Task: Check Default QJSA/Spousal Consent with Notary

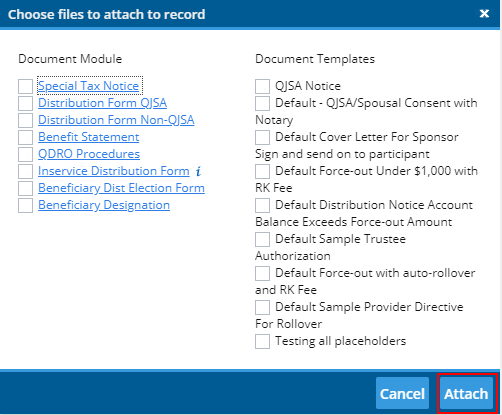Action: coord(262,103)
